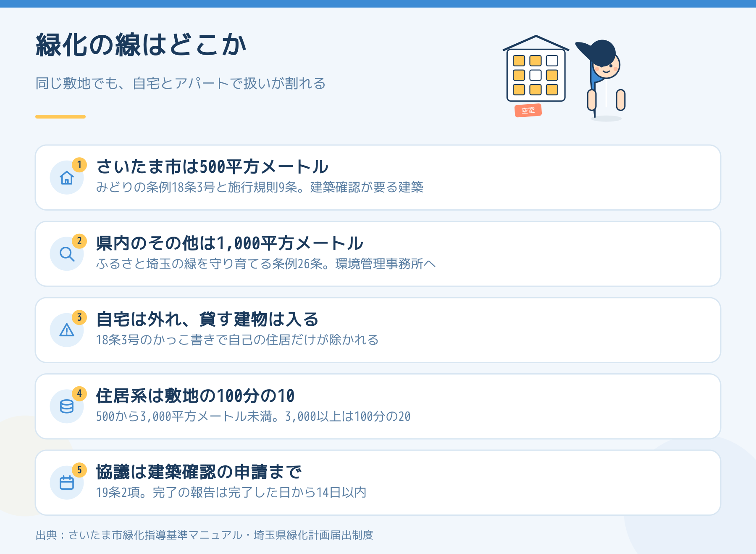
Task: Select the yellow number 3 badge
Action: click(79, 317)
